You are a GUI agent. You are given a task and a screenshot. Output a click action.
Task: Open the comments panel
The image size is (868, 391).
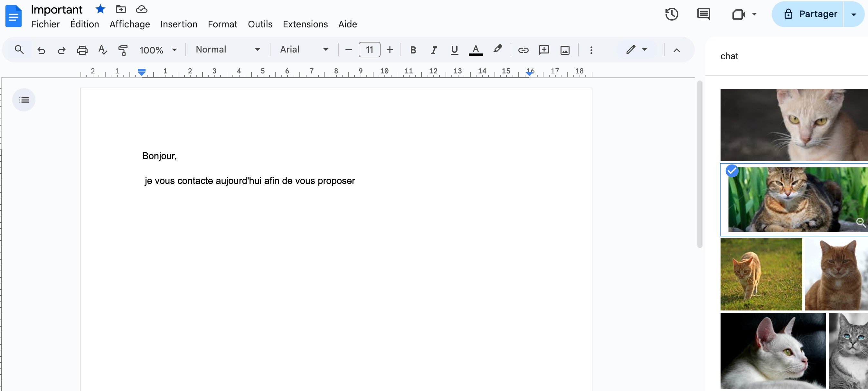point(703,14)
